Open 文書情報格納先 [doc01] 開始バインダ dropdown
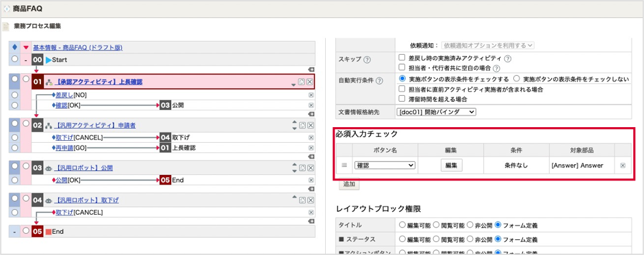The height and width of the screenshot is (255, 644). [x=437, y=111]
